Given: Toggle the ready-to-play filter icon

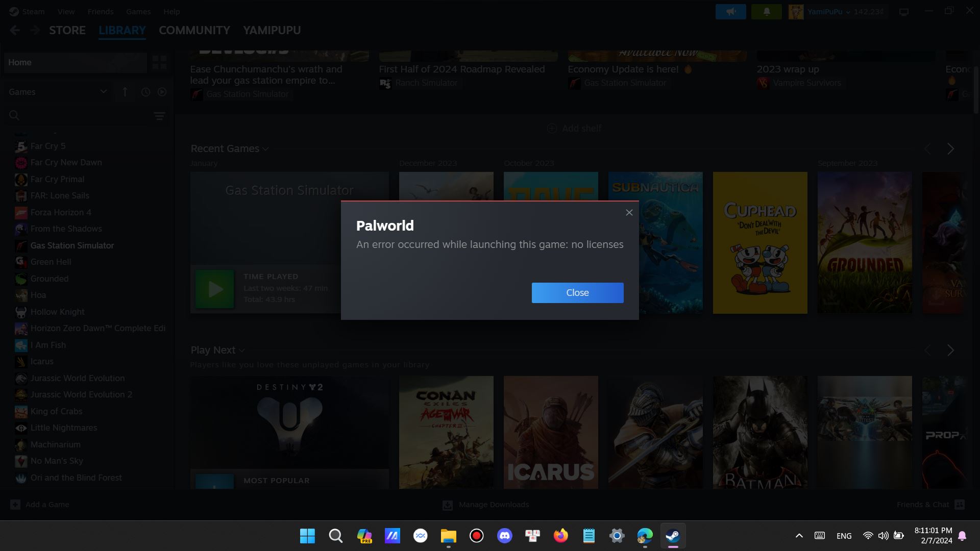Looking at the screenshot, I should (162, 92).
